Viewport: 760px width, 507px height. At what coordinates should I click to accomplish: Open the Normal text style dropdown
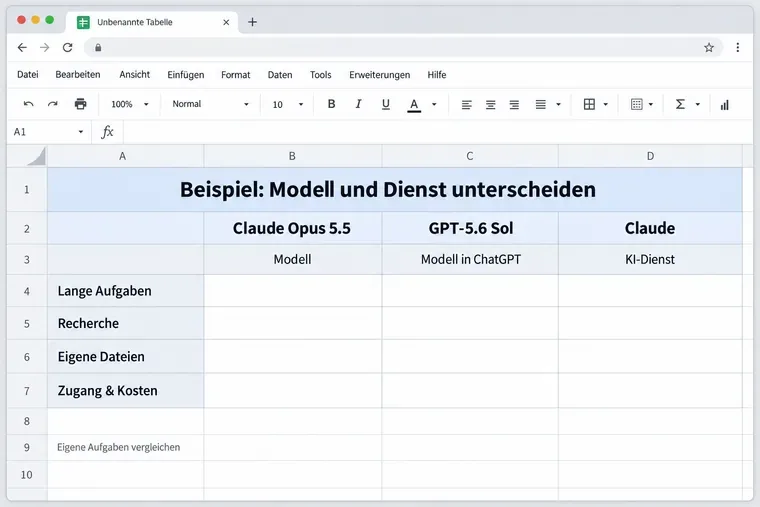click(210, 104)
